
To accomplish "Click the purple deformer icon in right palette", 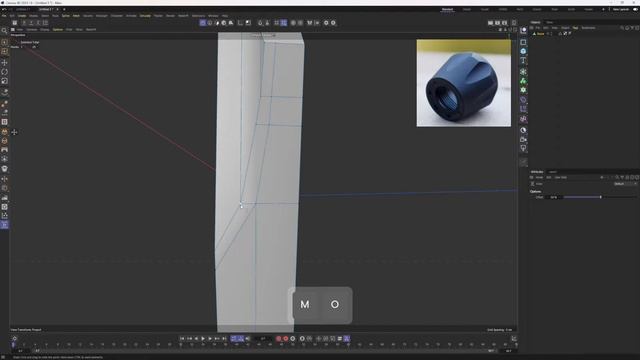I will (523, 100).
